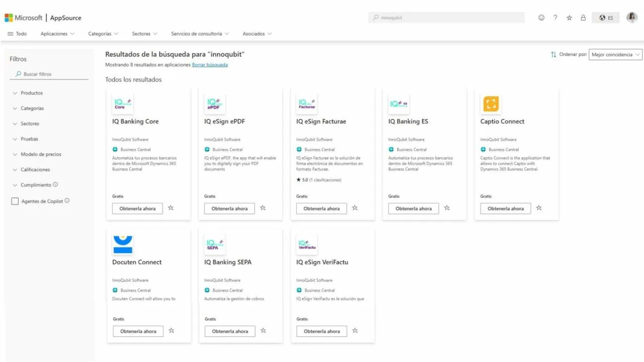The height and width of the screenshot is (362, 644).
Task: Focus the innoqubit search field
Action: 447,18
